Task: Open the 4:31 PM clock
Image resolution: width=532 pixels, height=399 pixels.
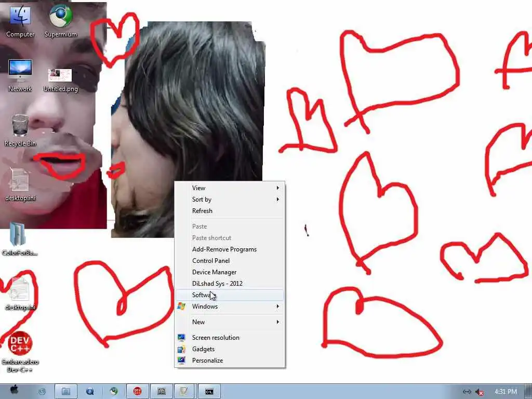Action: pos(506,392)
